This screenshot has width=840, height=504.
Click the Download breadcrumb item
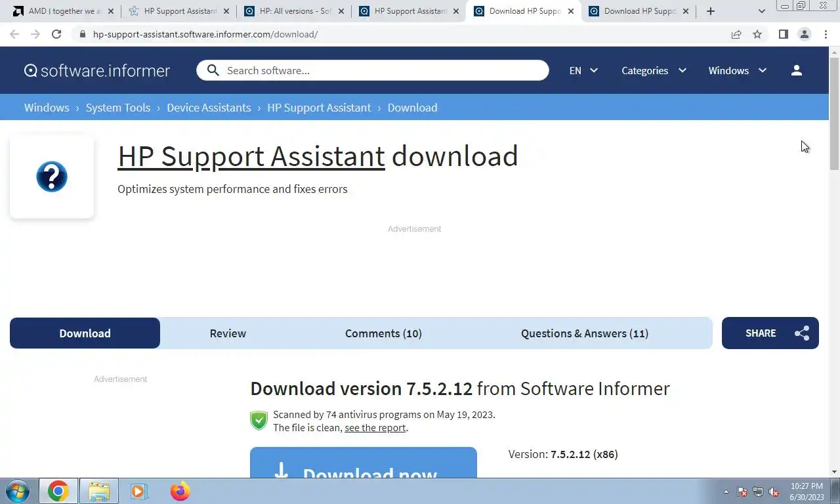pyautogui.click(x=412, y=108)
